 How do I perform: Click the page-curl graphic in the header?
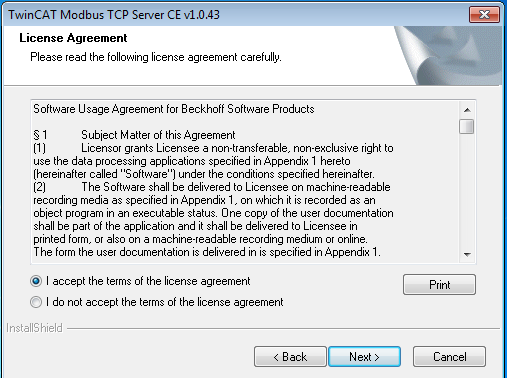448,55
